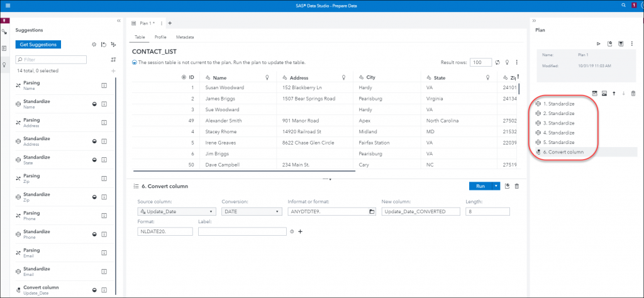Image resolution: width=644 pixels, height=298 pixels.
Task: Click the lightbulb Suggestions icon in left sidebar
Action: [x=4, y=65]
